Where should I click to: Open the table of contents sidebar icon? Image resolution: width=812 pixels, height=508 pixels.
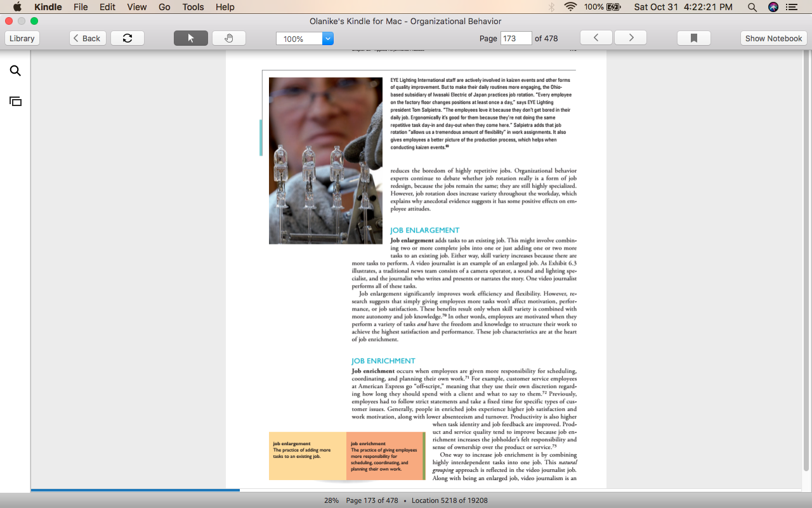click(15, 101)
